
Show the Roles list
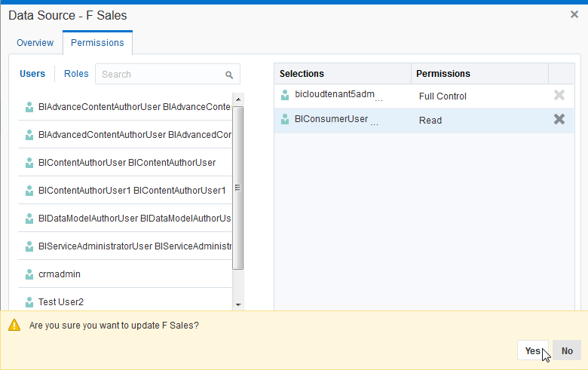76,74
